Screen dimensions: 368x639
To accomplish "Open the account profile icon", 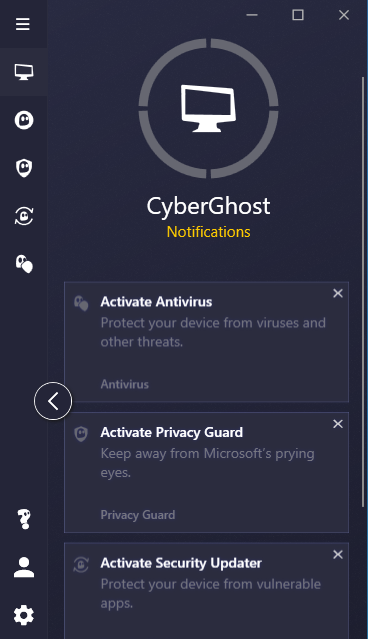I will coord(24,567).
